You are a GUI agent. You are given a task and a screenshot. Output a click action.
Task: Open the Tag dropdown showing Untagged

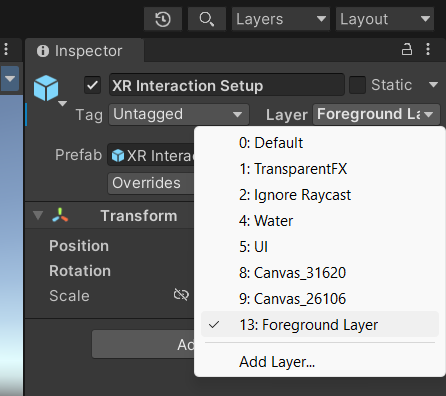tap(179, 114)
